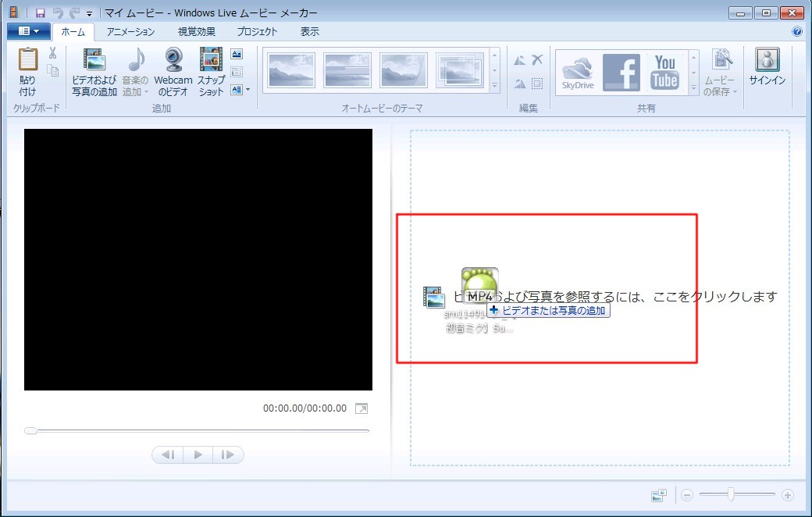Viewport: 812px width, 517px height.
Task: Expand the AutoMovie themes gallery
Action: click(x=494, y=86)
